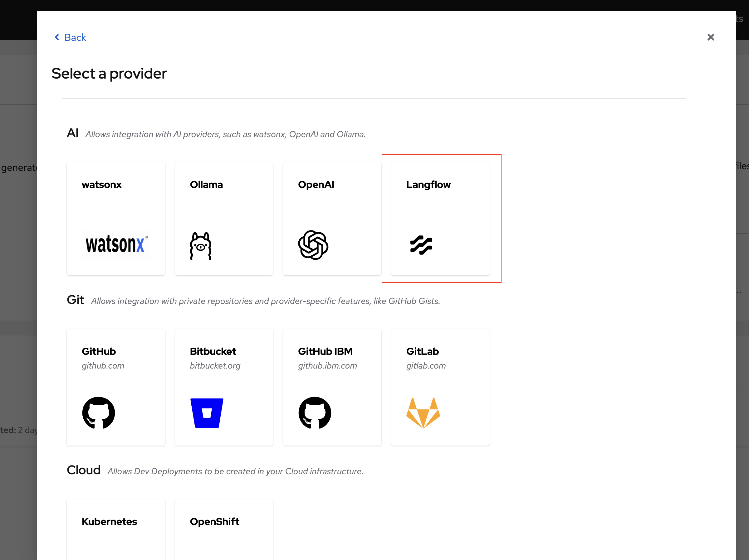Close the provider selection dialog
This screenshot has width=749, height=560.
[711, 37]
